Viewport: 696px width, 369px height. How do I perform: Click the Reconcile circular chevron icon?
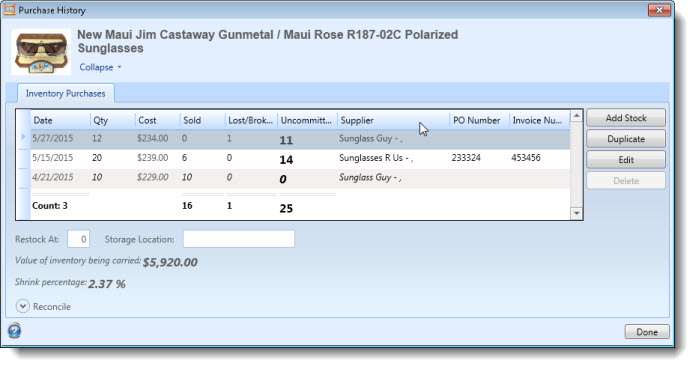click(23, 306)
